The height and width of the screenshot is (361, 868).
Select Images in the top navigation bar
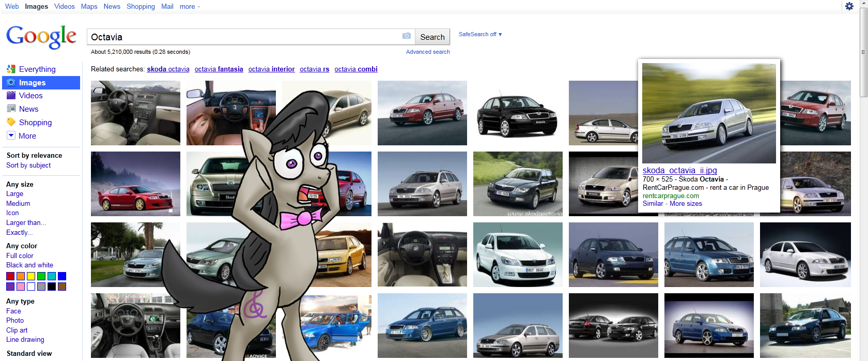(x=36, y=6)
